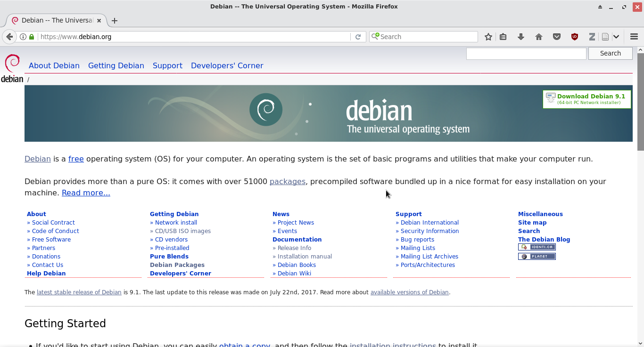This screenshot has width=644, height=347.
Task: Open the Firefox hamburger menu
Action: pos(634,37)
